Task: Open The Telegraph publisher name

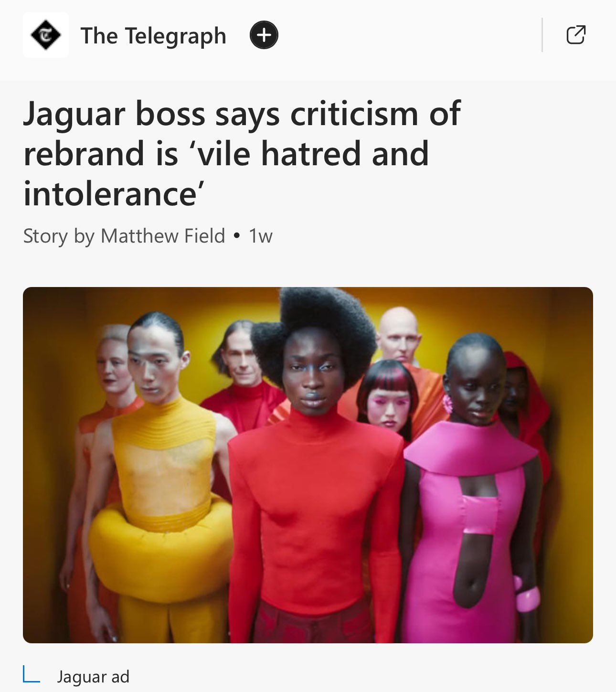Action: (x=153, y=36)
